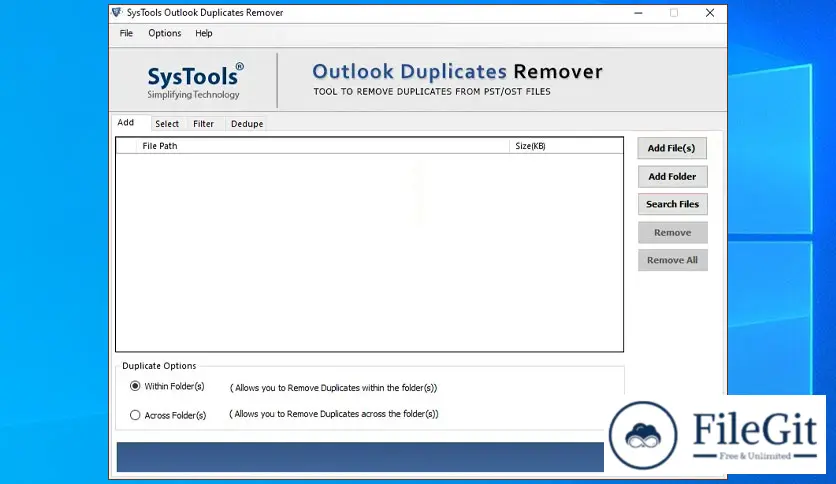Click the 'Simplifying Technology' tagline

click(x=193, y=94)
